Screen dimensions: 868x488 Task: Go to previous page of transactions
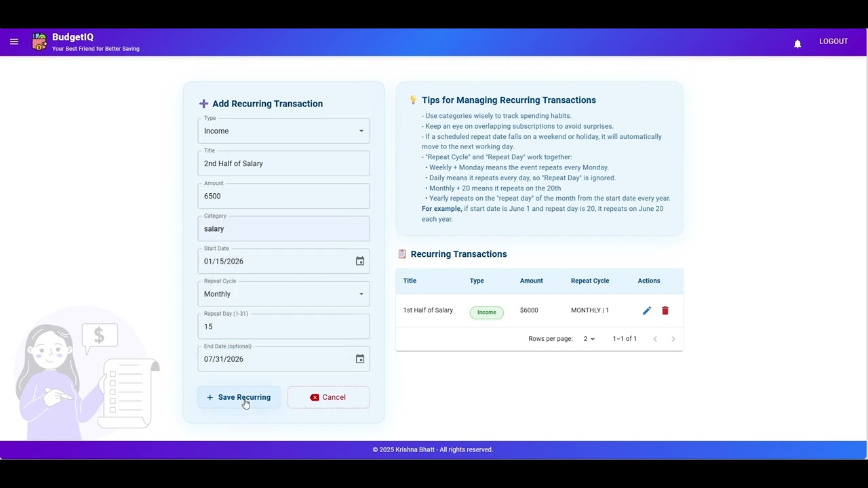(655, 339)
